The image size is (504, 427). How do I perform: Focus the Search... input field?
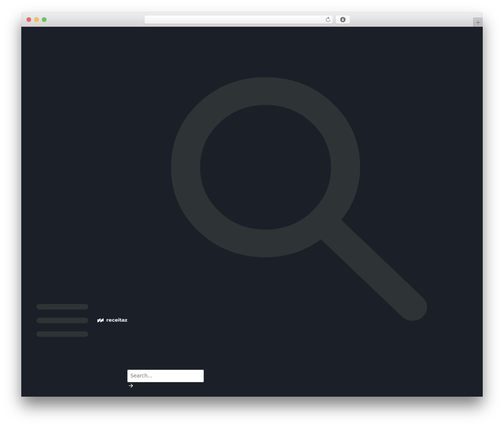point(165,376)
